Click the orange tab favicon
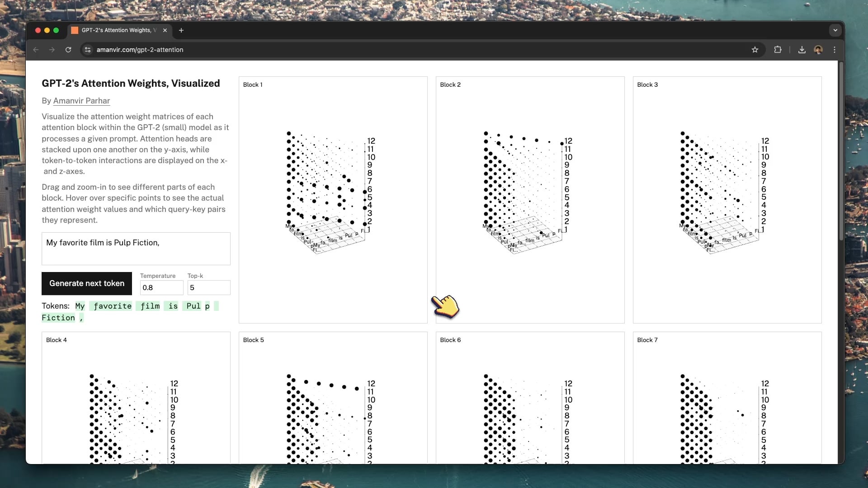 [75, 30]
